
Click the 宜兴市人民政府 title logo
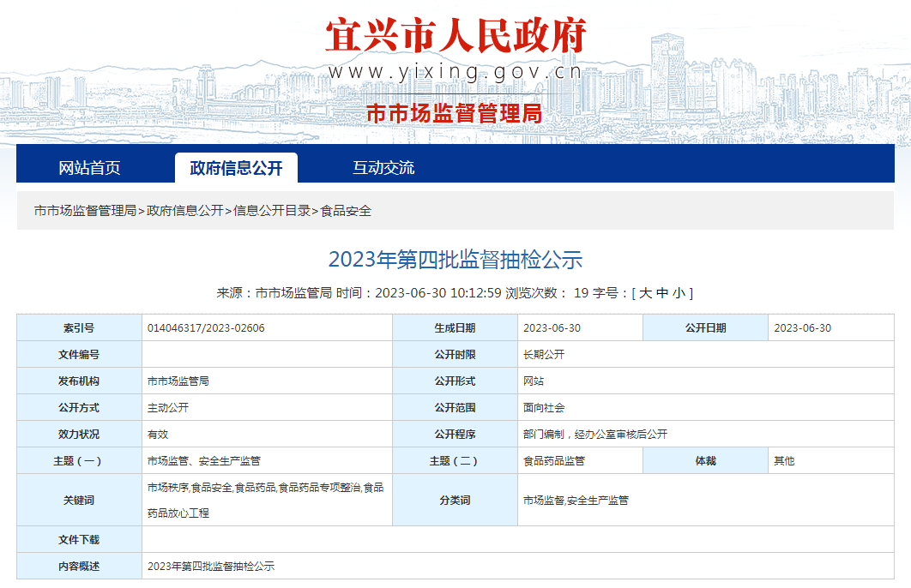pos(455,35)
